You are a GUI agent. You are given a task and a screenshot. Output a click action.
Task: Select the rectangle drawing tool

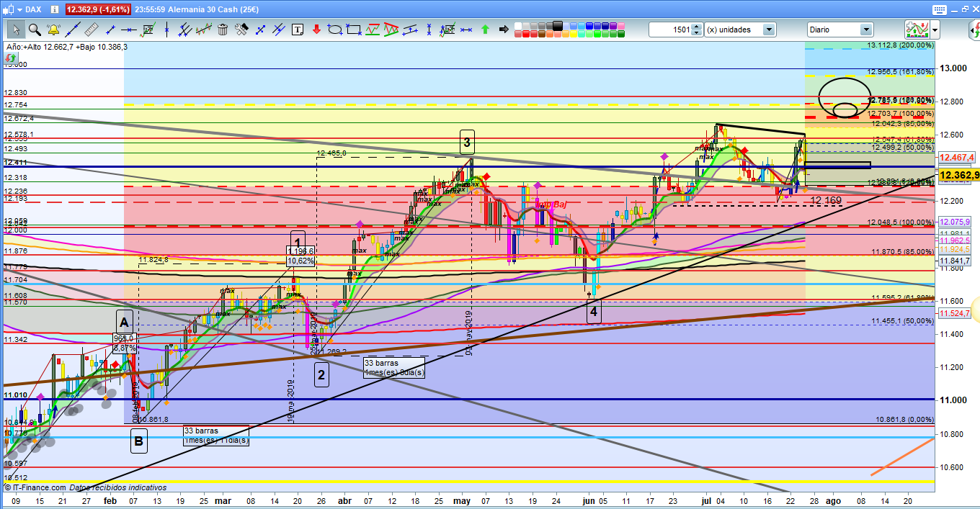[x=354, y=30]
